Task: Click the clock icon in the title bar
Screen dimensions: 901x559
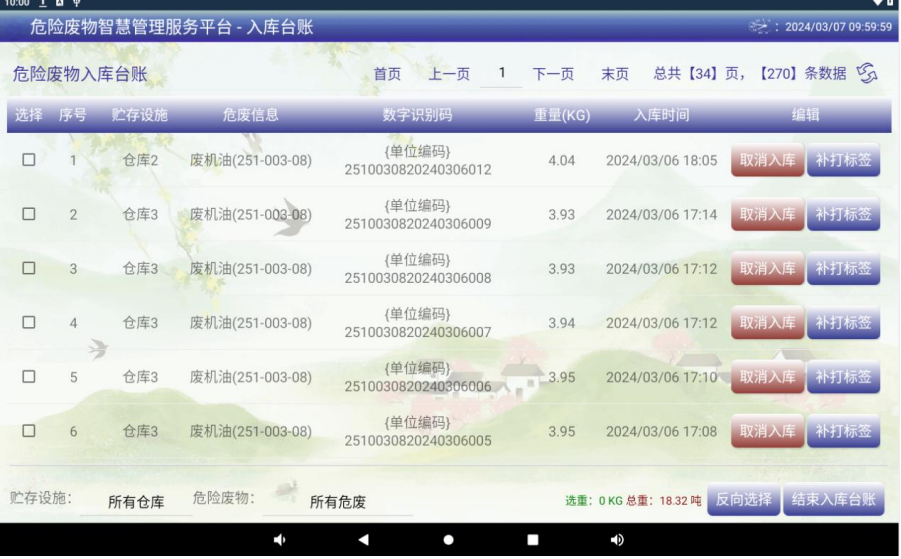Action: point(760,27)
